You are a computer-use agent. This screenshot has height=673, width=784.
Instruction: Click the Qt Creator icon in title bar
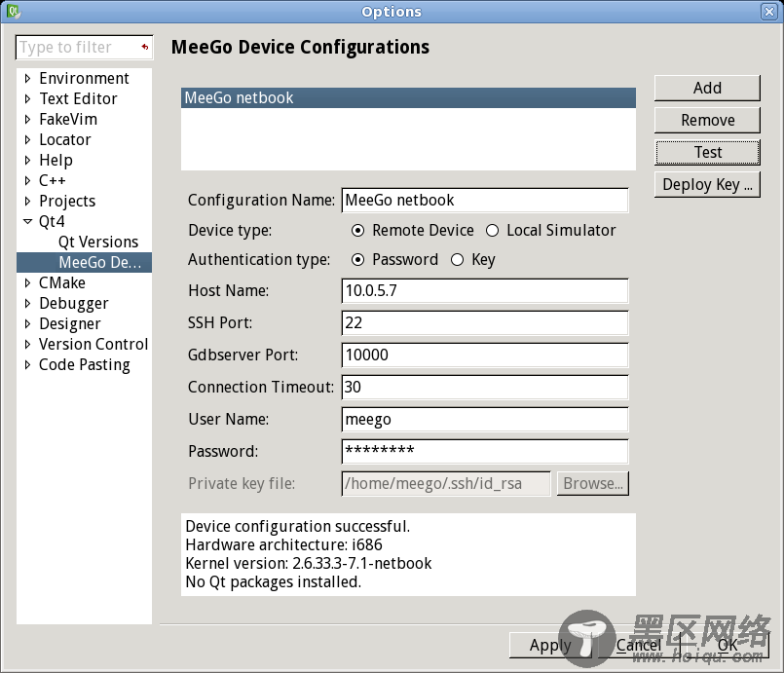14,11
